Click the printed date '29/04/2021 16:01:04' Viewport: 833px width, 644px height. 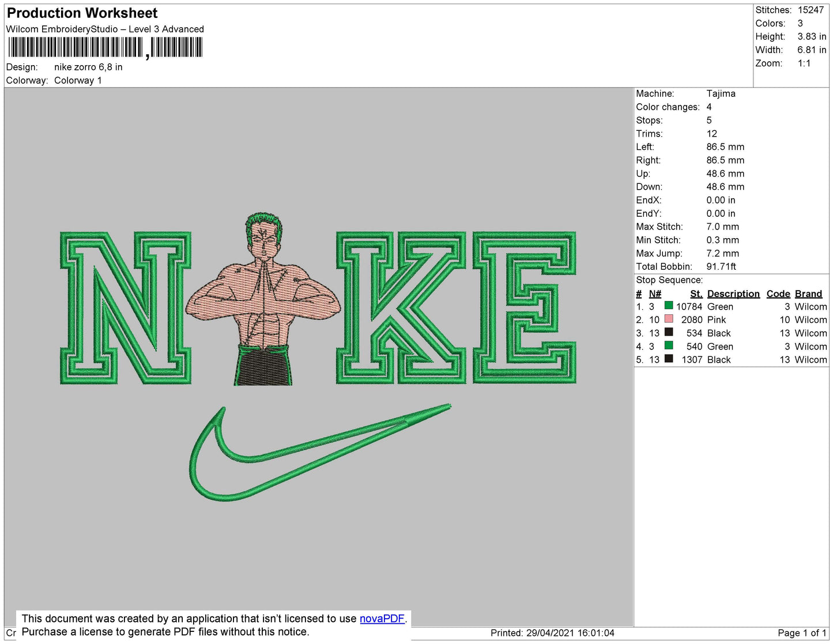pos(570,632)
